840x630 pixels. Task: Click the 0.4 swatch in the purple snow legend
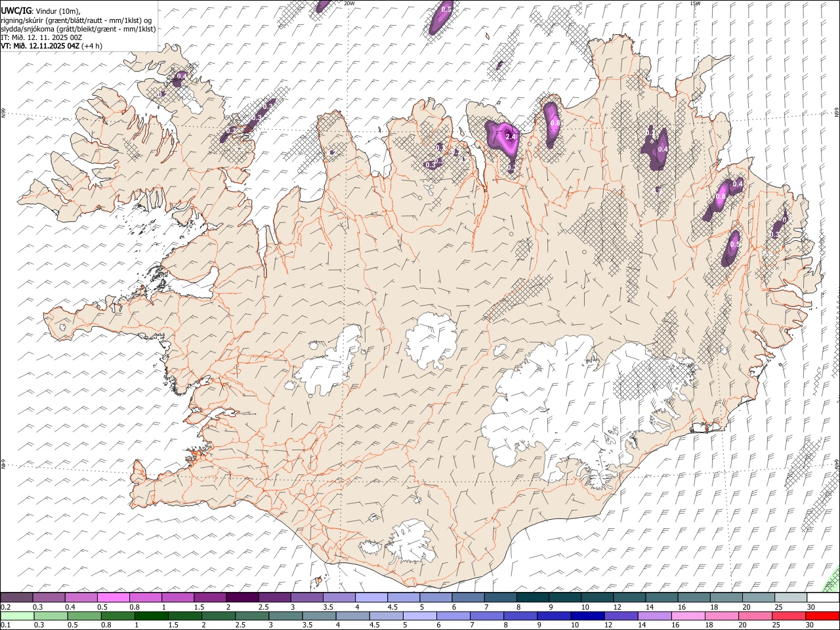click(81, 598)
